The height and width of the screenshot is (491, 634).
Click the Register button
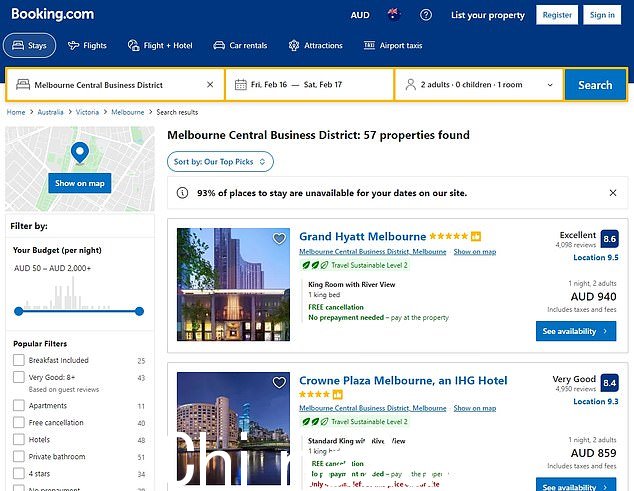pyautogui.click(x=557, y=15)
